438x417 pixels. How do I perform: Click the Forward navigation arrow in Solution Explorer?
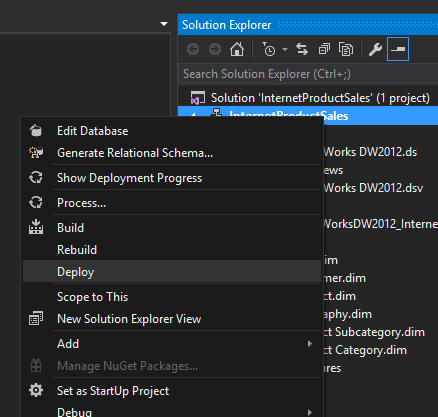pos(215,49)
